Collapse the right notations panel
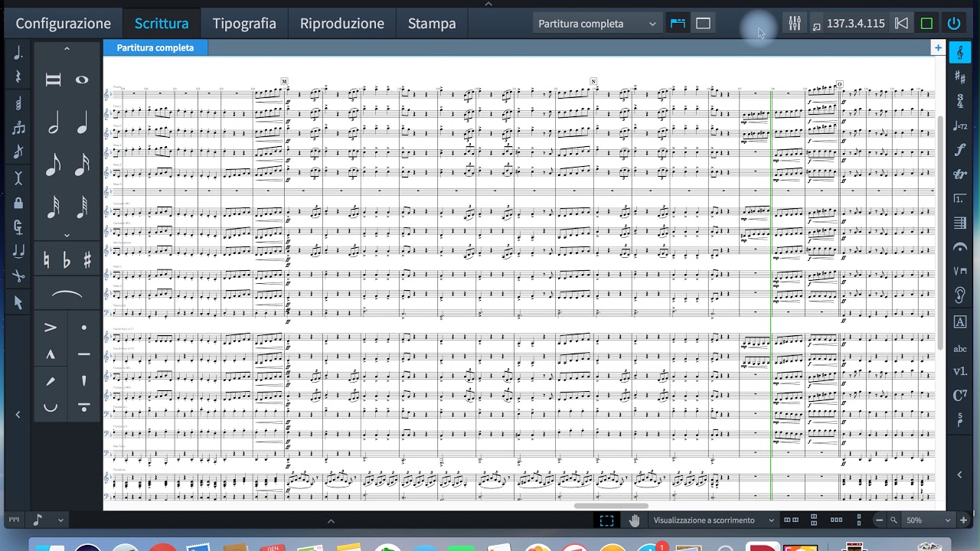This screenshot has width=980, height=551. [960, 475]
